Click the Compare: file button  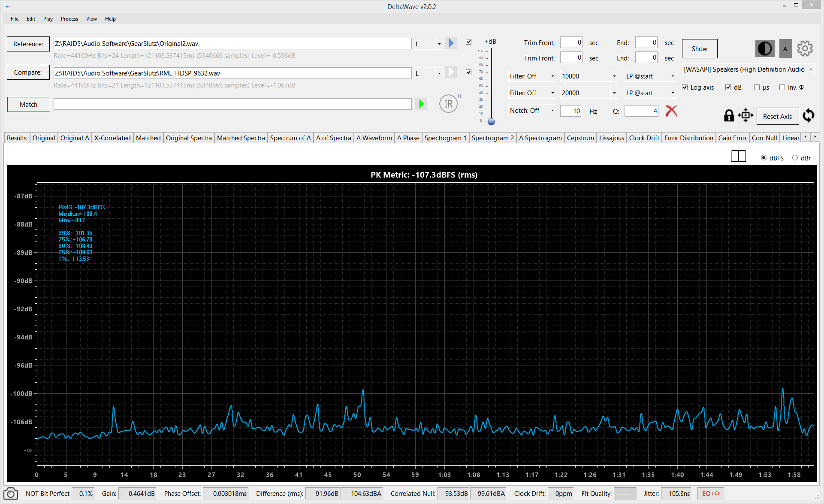[x=28, y=72]
